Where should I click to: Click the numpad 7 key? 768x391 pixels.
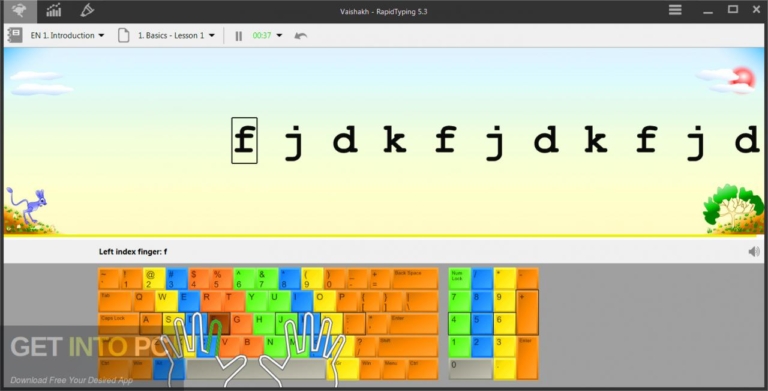[459, 301]
